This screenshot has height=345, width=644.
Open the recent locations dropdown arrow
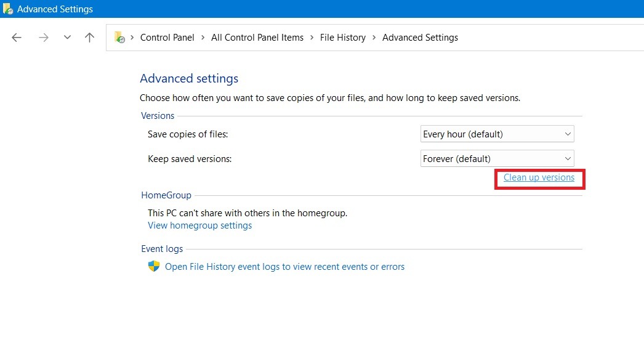coord(67,38)
